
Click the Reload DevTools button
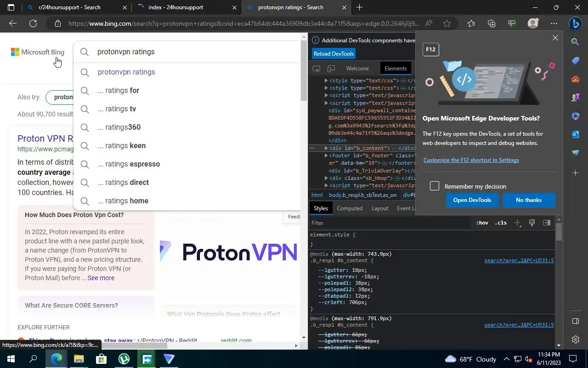point(334,54)
